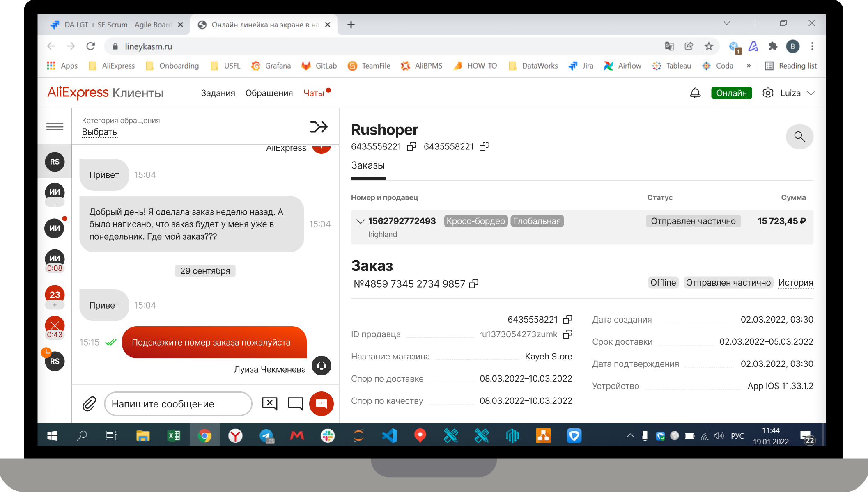Viewport: 868px width, 492px height.
Task: Show hidden system tray icons
Action: pos(630,436)
